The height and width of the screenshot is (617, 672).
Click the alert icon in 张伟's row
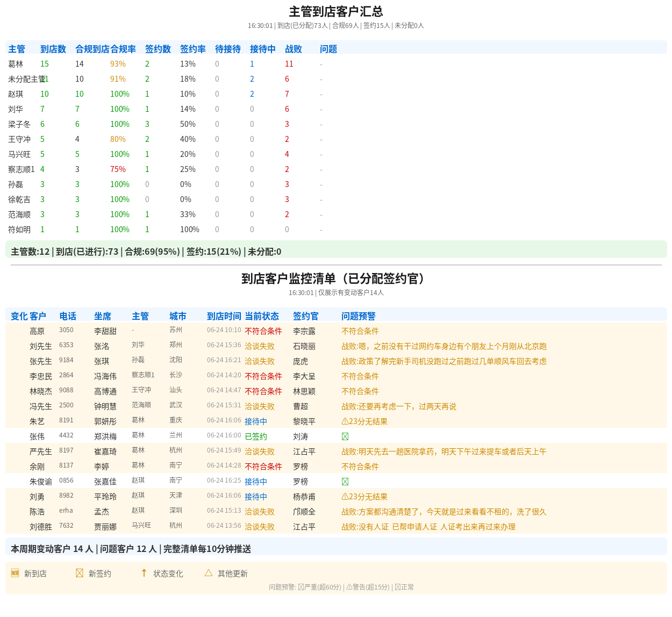point(345,436)
